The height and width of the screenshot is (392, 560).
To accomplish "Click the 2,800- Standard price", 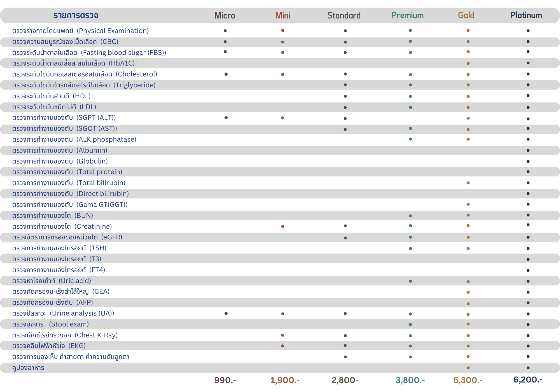I will pos(345,380).
